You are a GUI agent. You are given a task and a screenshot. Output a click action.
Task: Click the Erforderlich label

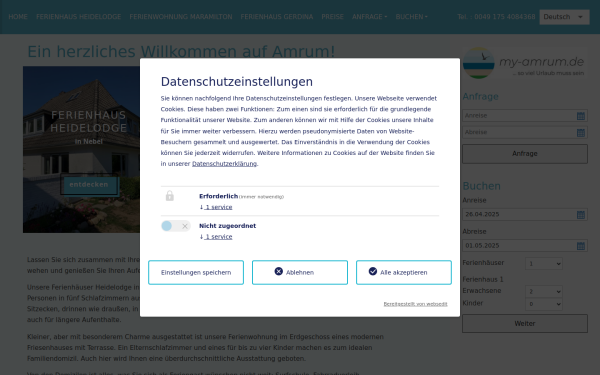(218, 196)
